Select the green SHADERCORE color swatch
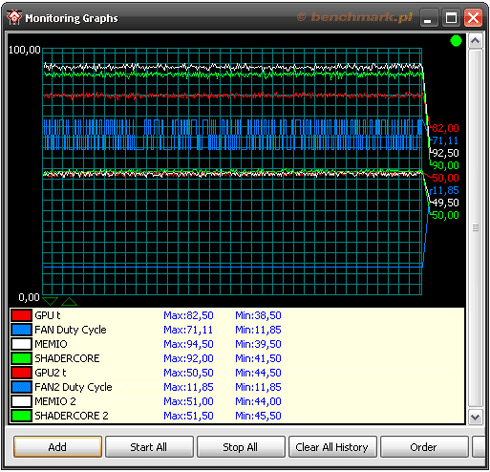This screenshot has width=490, height=472. [x=21, y=358]
